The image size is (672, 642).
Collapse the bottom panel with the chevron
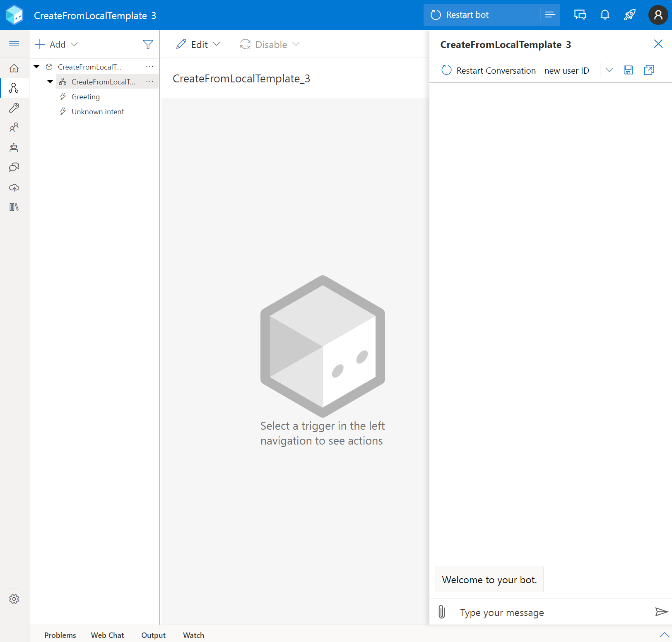(x=665, y=635)
